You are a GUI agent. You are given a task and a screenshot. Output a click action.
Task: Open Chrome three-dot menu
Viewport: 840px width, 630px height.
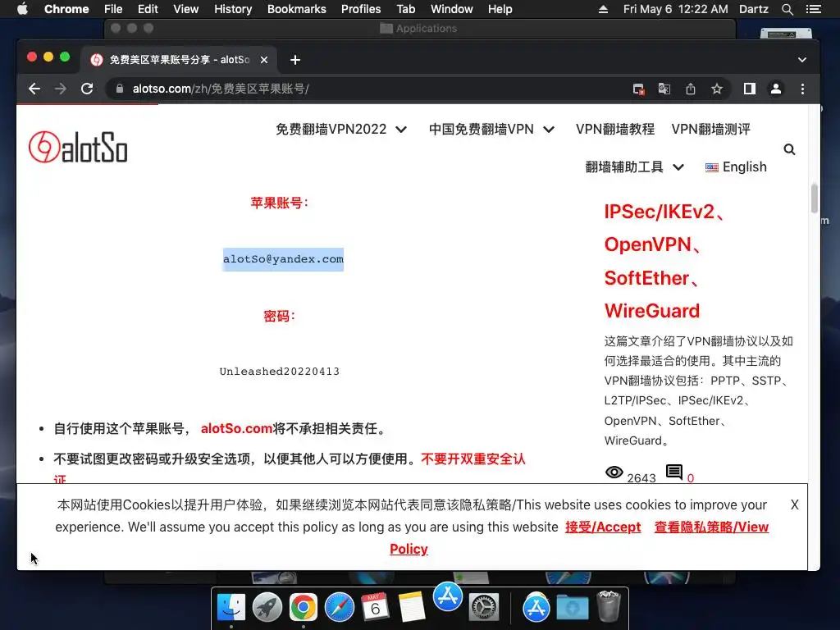coord(802,89)
